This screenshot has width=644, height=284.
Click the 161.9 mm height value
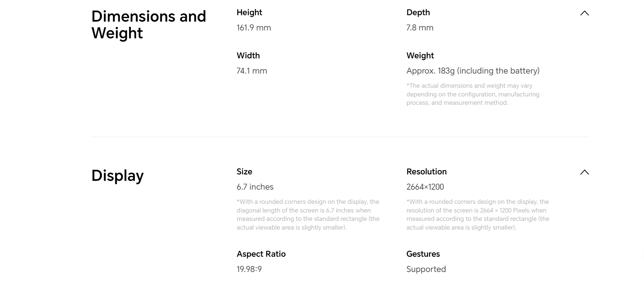tap(254, 28)
